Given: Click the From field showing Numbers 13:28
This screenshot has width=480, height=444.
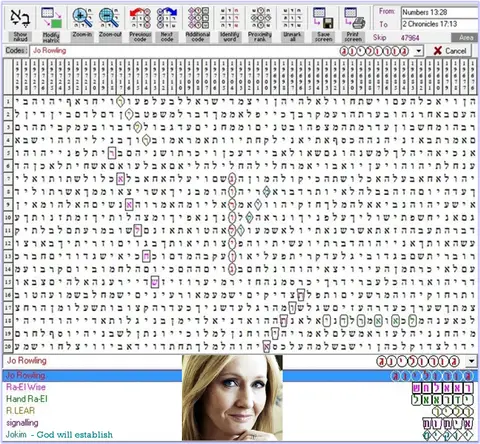Looking at the screenshot, I should point(440,12).
